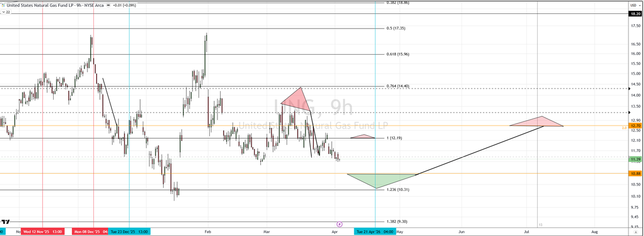644x236 pixels.
Task: Select the 0.618 (15.96) Fibonacci level label
Action: tap(398, 54)
